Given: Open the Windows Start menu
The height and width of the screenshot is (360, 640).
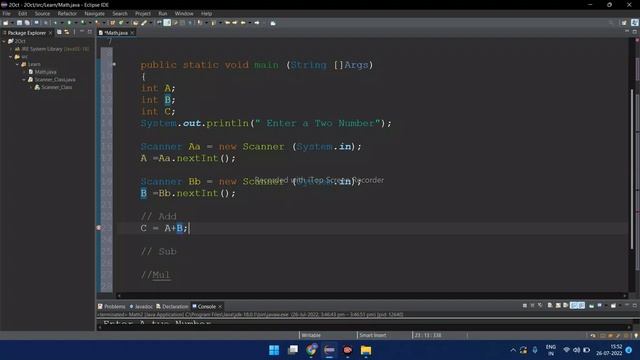Looking at the screenshot, I should pos(274,350).
